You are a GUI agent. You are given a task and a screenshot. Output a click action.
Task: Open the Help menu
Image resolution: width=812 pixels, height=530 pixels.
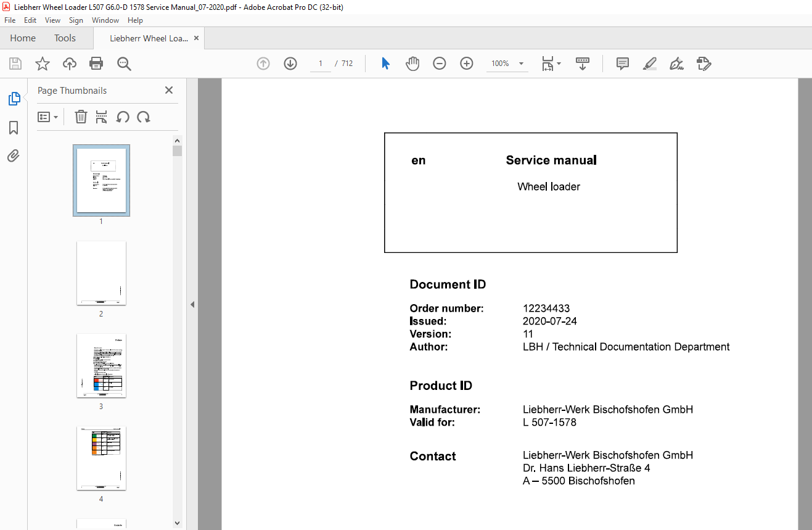click(135, 20)
